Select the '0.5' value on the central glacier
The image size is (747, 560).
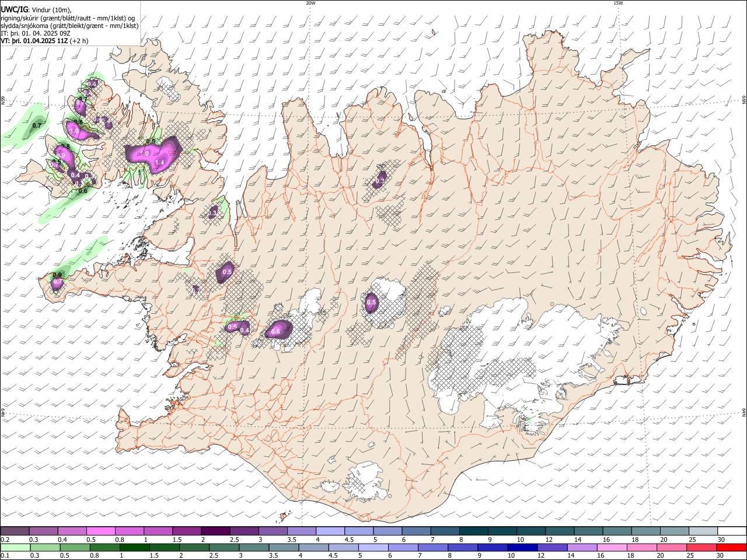371,302
